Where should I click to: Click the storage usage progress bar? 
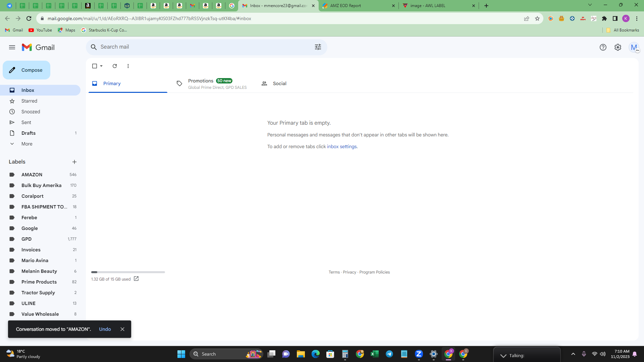click(128, 272)
